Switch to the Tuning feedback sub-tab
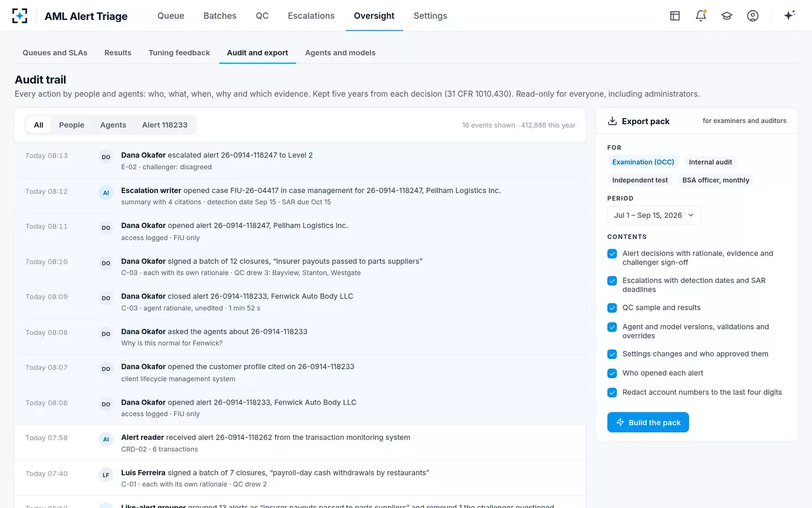The width and height of the screenshot is (812, 508). point(179,52)
